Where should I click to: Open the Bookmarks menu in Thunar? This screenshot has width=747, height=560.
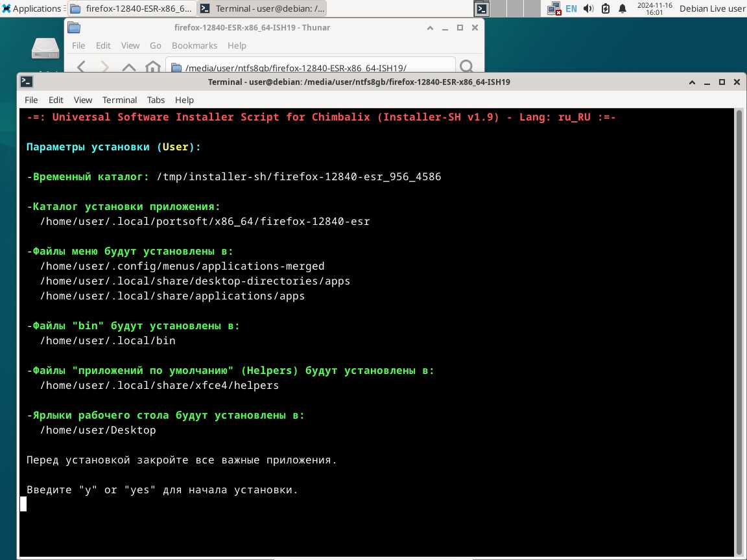click(x=195, y=46)
